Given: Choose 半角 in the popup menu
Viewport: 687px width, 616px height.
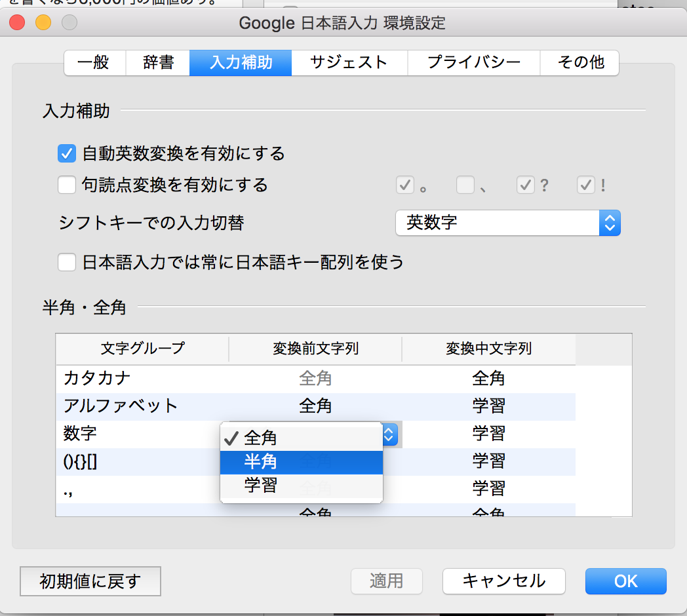Looking at the screenshot, I should pyautogui.click(x=302, y=462).
